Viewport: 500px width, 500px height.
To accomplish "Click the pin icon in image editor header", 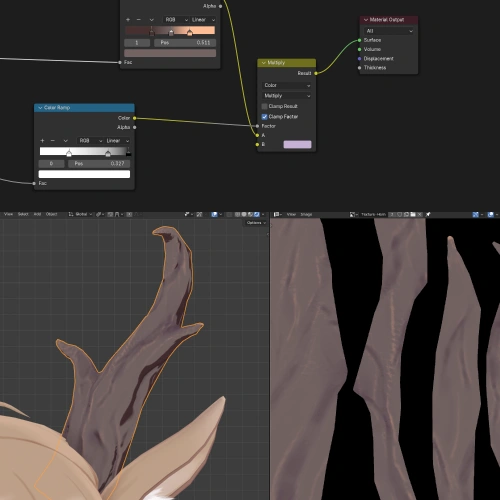I will click(428, 214).
